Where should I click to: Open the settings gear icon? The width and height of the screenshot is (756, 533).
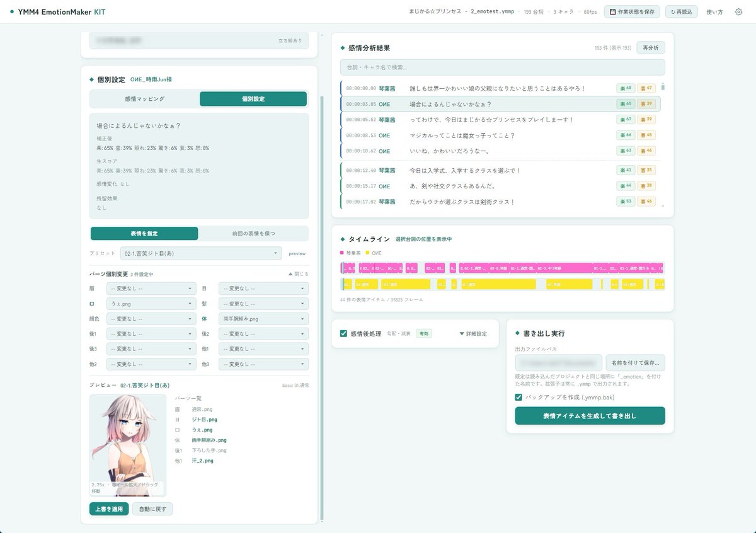pos(738,11)
